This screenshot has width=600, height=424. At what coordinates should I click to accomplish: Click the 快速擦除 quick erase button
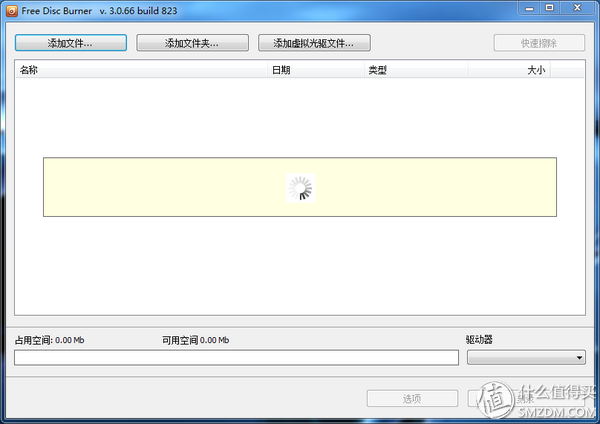click(539, 43)
